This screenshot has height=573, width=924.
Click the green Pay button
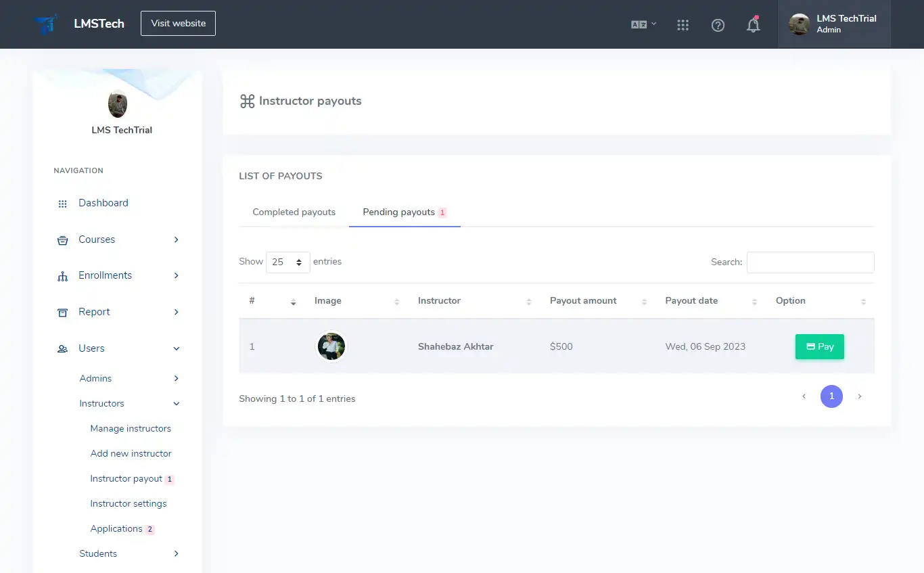click(x=819, y=346)
